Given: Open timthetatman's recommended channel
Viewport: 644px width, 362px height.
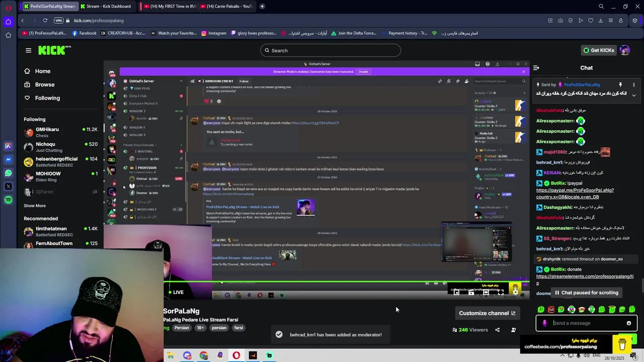Looking at the screenshot, I should (x=60, y=231).
